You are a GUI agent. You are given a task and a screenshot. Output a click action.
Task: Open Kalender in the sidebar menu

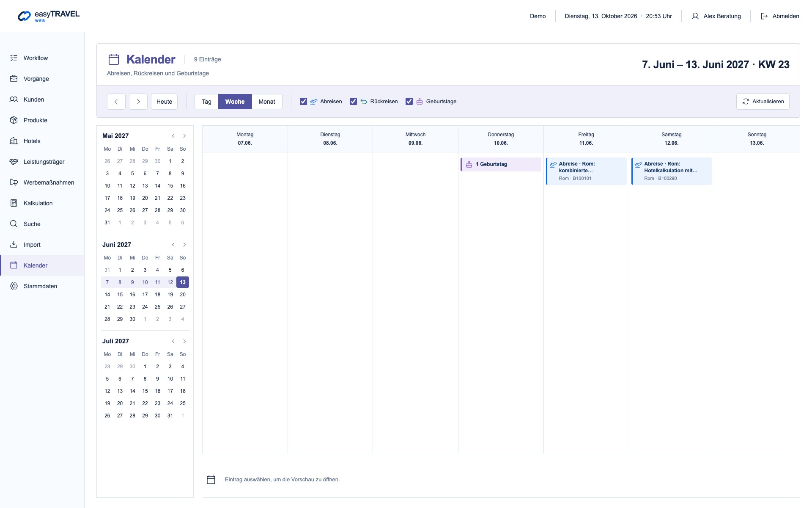tap(42, 265)
